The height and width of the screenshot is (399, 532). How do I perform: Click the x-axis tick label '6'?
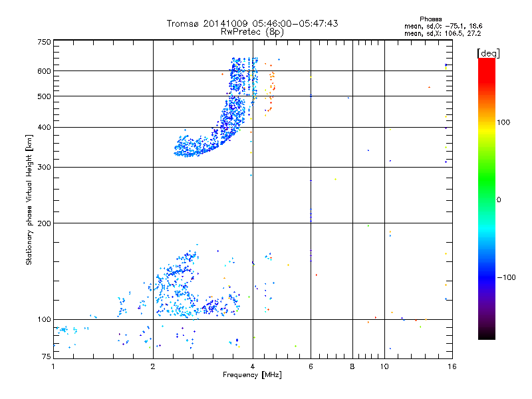click(311, 366)
